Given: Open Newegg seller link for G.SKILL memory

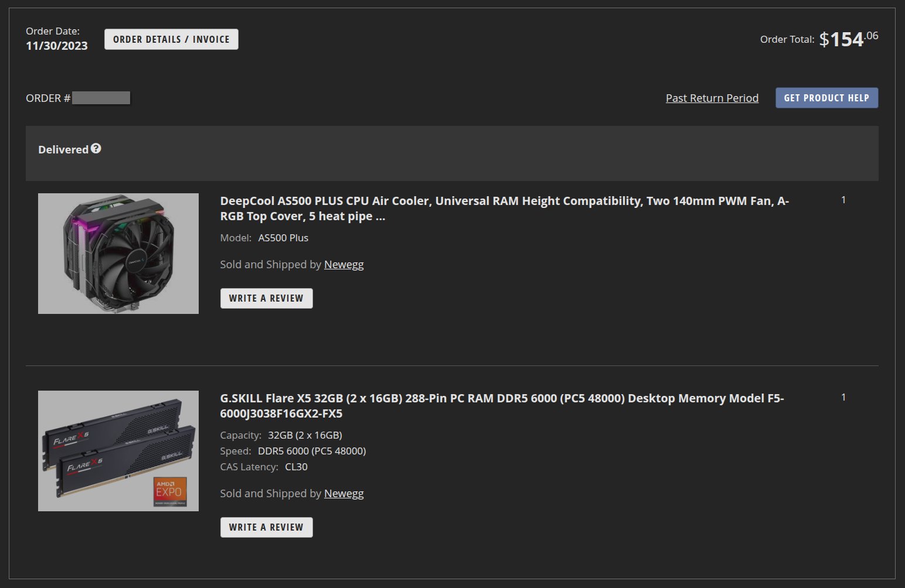Looking at the screenshot, I should point(344,493).
